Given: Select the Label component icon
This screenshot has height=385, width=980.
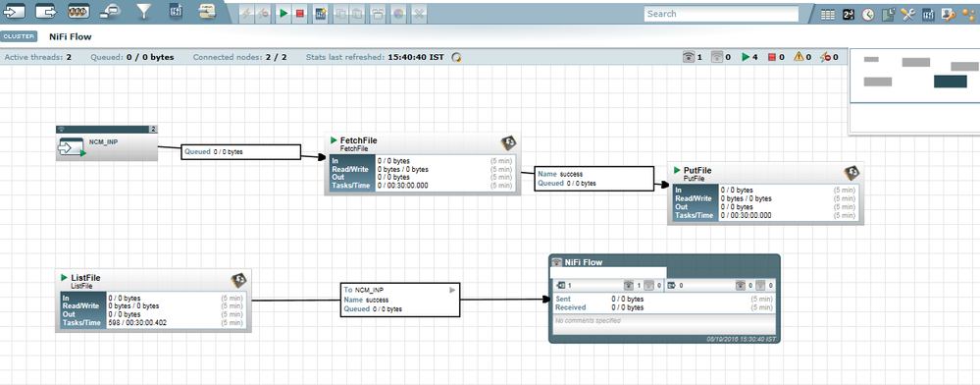Looking at the screenshot, I should point(207,11).
